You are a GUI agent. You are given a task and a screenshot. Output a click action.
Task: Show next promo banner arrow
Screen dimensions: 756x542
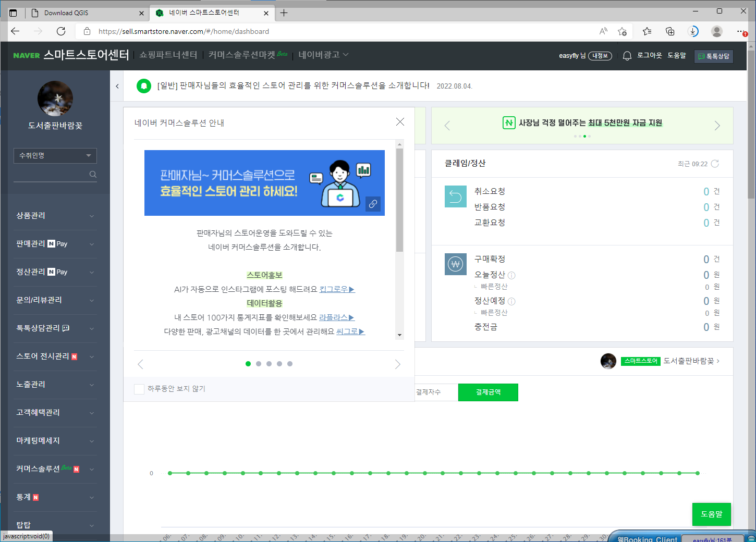click(717, 126)
